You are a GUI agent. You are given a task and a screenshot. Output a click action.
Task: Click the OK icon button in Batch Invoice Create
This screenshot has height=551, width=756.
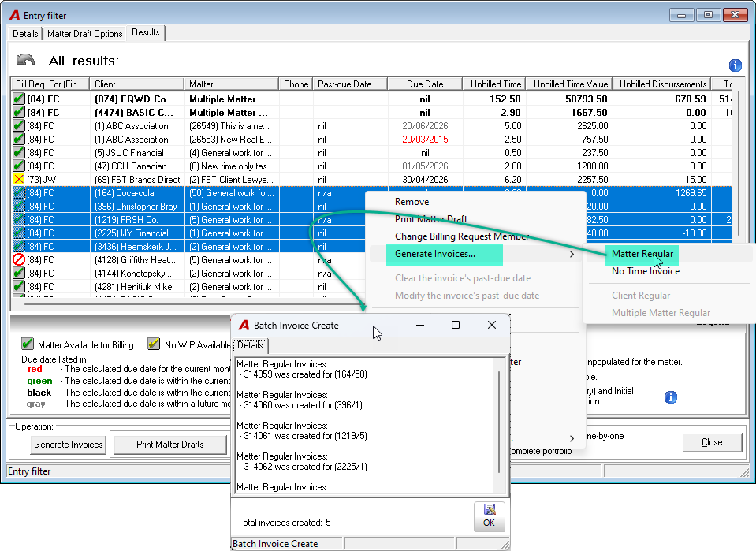pyautogui.click(x=489, y=516)
